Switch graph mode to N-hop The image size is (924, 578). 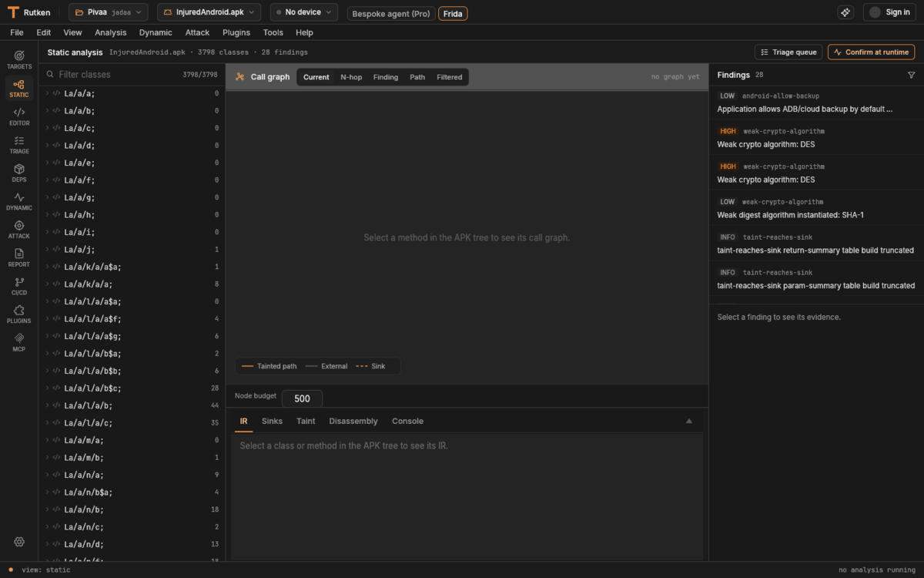pyautogui.click(x=351, y=77)
